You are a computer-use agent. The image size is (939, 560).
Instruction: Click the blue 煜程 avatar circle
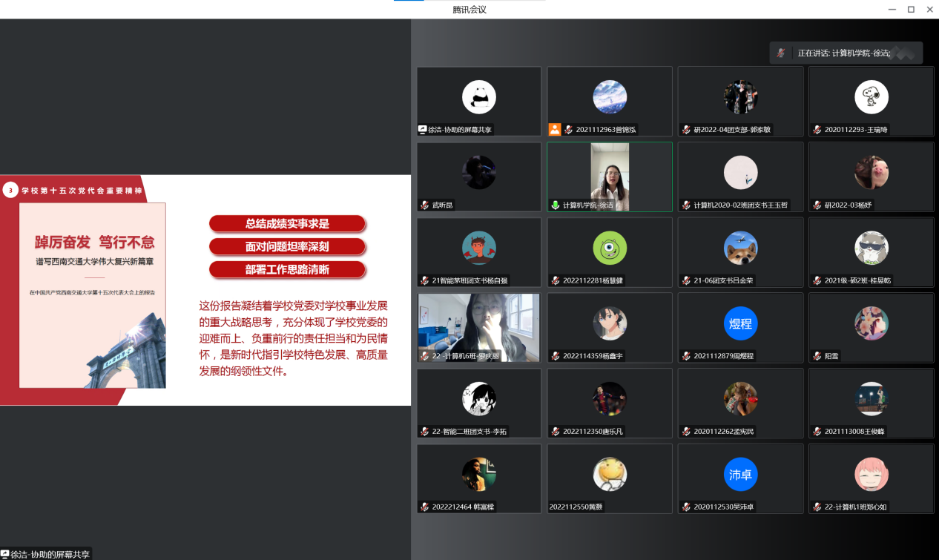[x=740, y=324]
